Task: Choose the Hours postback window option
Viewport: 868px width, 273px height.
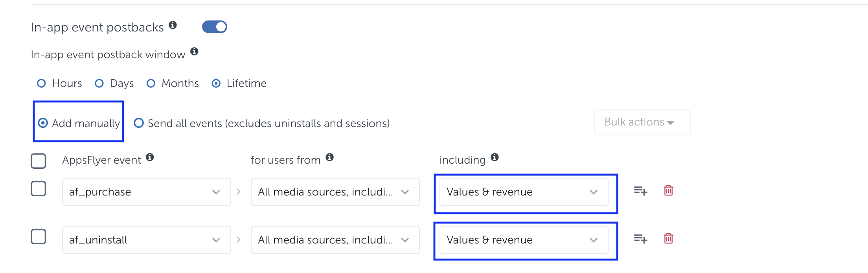Action: 41,83
